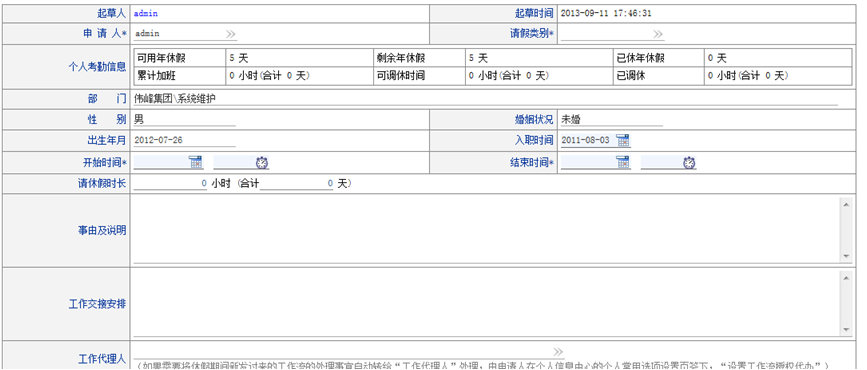Focus the 结束时间 date input
This screenshot has height=370, width=867.
[588, 162]
